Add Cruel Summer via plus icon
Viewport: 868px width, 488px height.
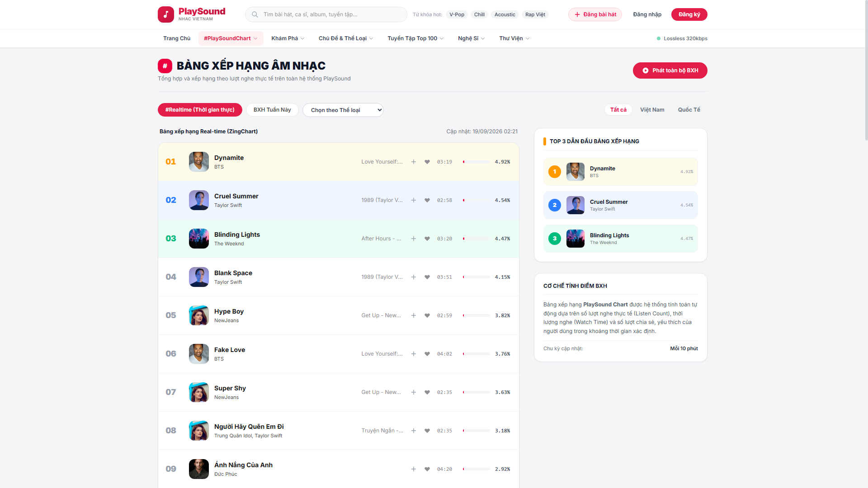(x=414, y=200)
